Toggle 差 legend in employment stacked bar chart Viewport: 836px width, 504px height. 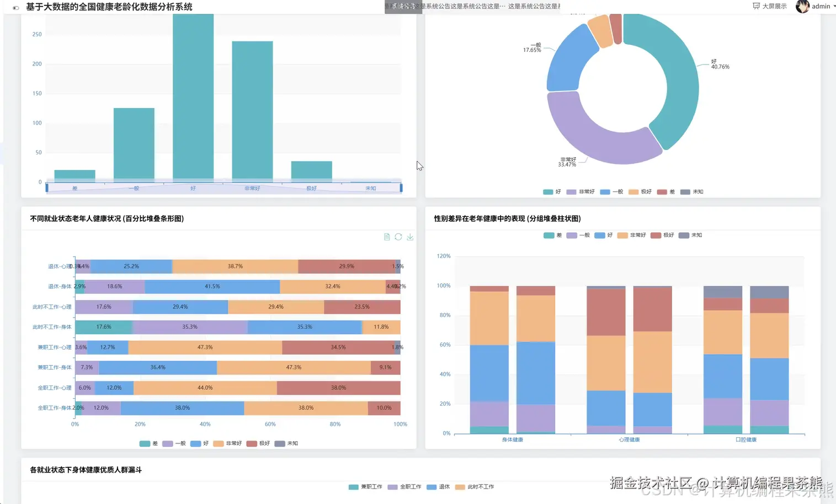click(x=148, y=443)
